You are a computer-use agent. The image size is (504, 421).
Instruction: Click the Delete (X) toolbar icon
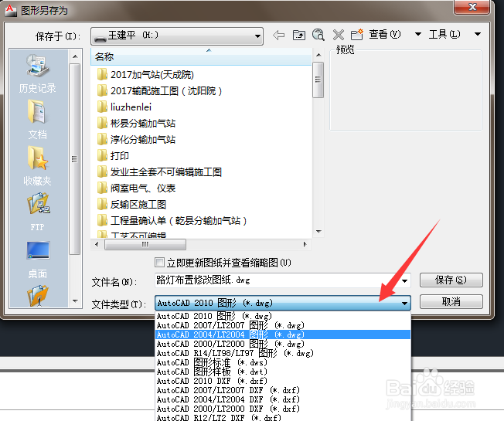tap(338, 35)
